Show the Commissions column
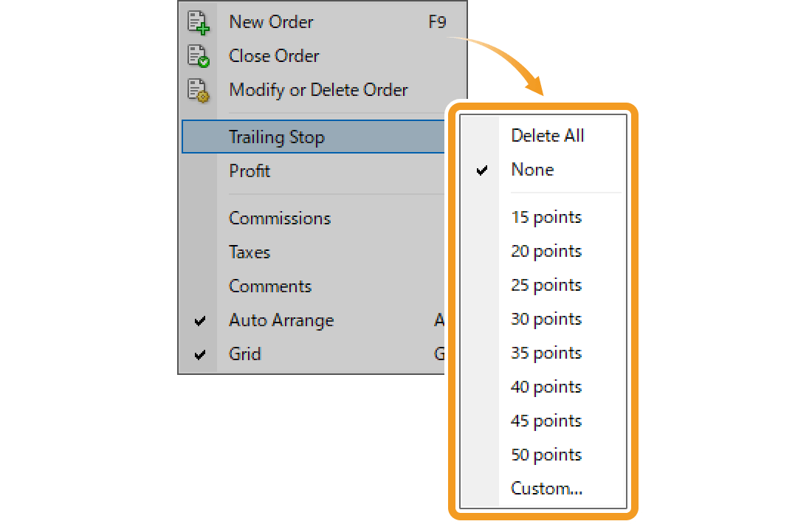Image resolution: width=812 pixels, height=524 pixels. tap(280, 218)
